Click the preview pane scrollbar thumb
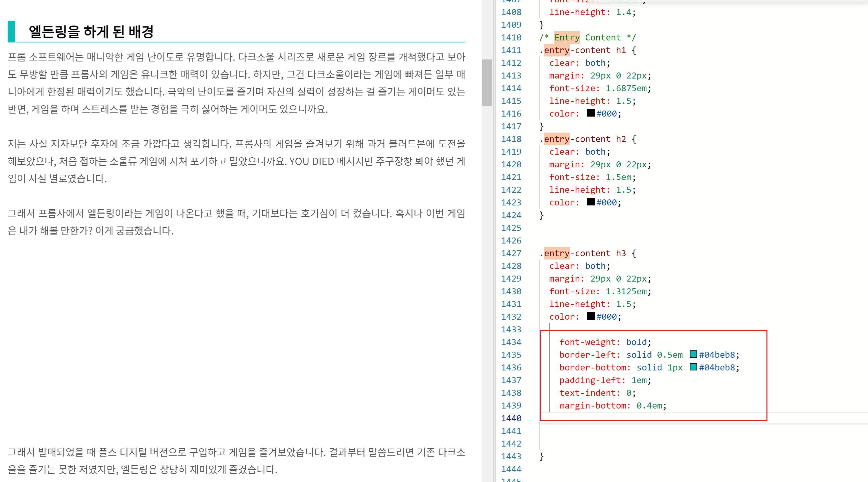This screenshot has width=868, height=482. (487, 83)
